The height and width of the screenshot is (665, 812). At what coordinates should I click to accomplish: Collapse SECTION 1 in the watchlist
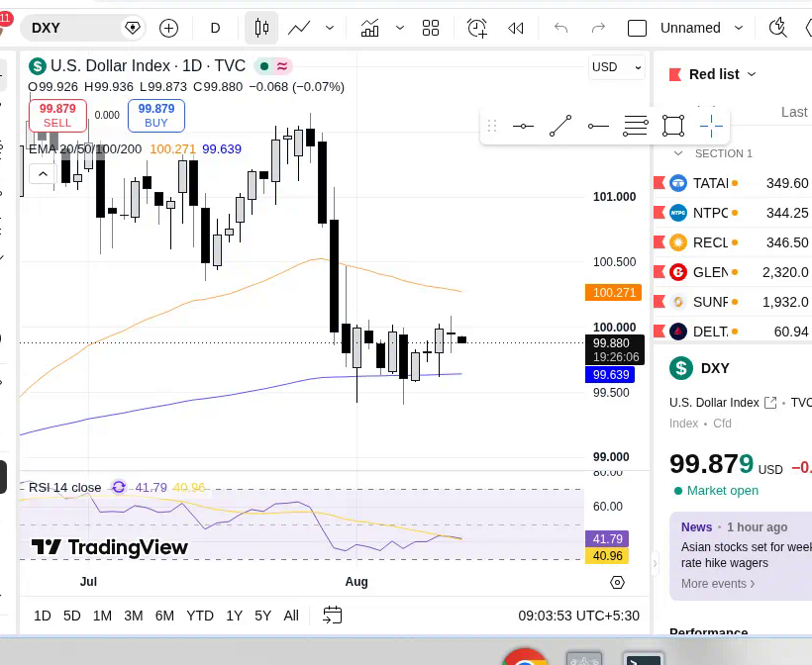pyautogui.click(x=678, y=153)
